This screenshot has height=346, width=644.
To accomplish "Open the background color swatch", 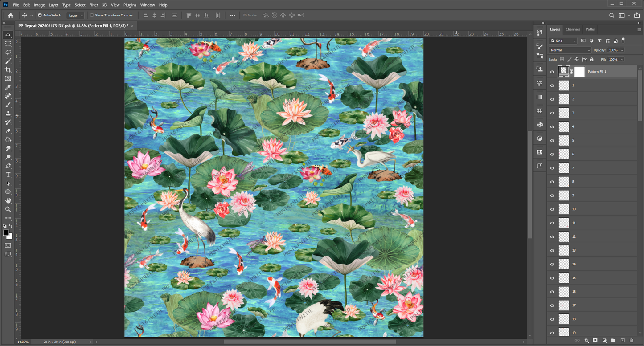I will pos(10,237).
